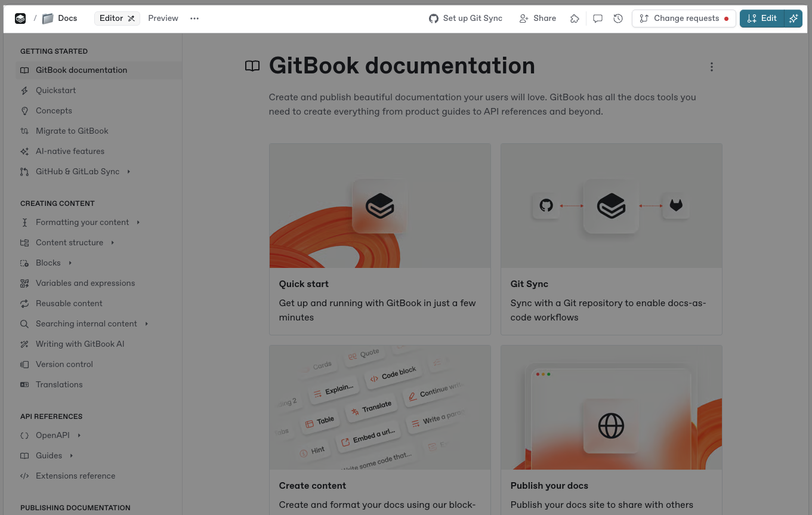This screenshot has width=812, height=515.
Task: Open Quickstart page in sidebar
Action: coord(55,91)
